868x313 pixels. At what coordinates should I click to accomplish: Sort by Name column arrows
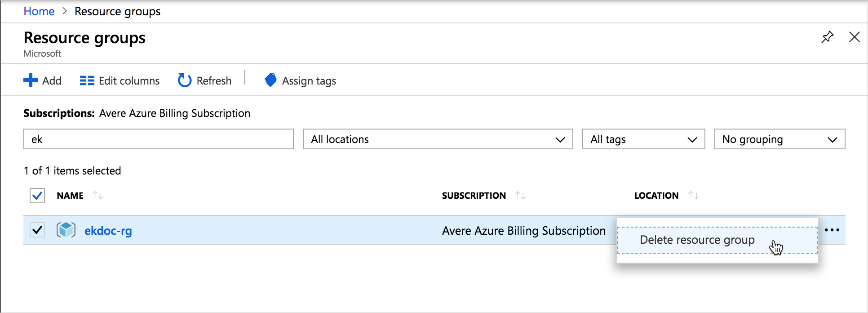pyautogui.click(x=98, y=196)
